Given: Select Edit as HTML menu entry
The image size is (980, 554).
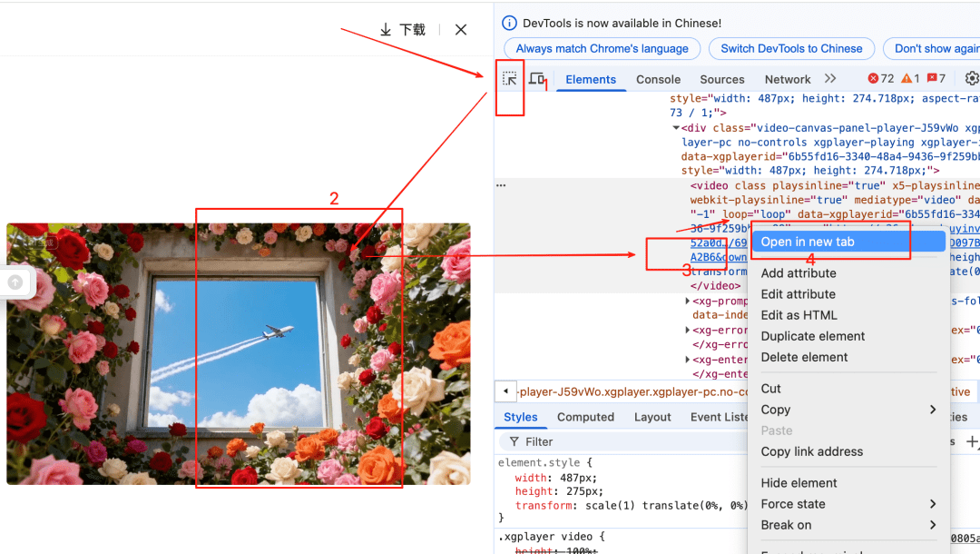Looking at the screenshot, I should pos(799,315).
